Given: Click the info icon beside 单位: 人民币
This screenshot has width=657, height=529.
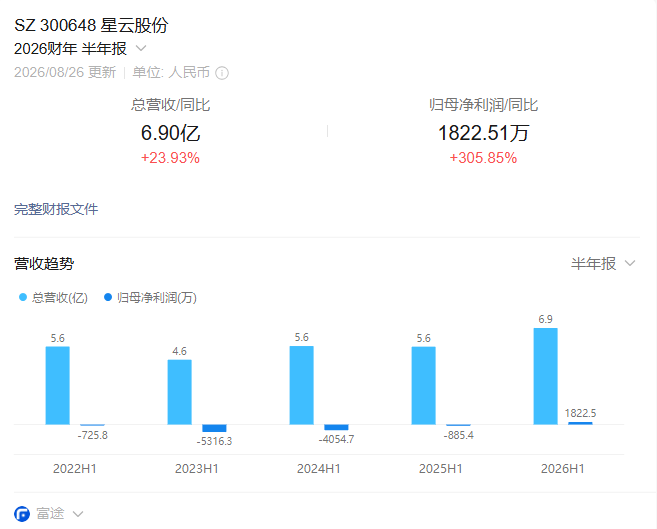Looking at the screenshot, I should point(222,73).
